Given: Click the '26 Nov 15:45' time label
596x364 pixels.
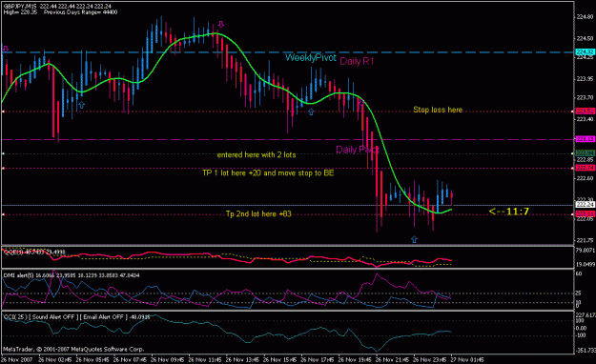Looking at the screenshot, I should [279, 359].
